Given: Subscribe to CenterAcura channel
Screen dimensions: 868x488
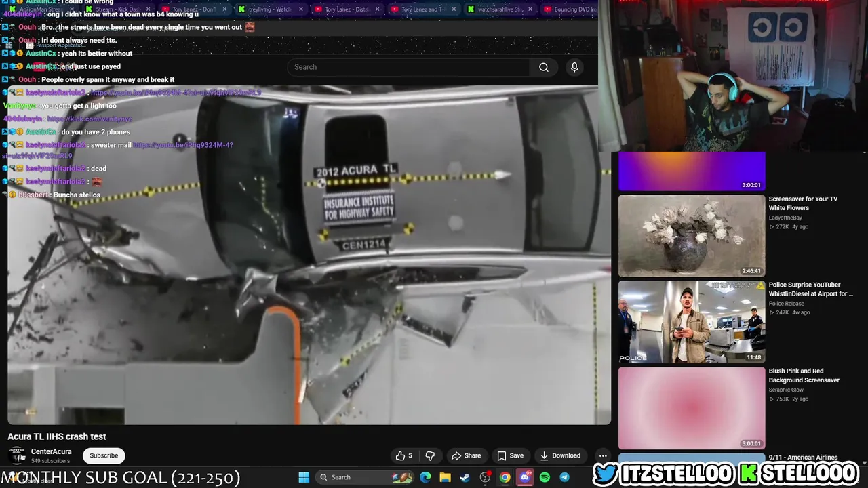Looking at the screenshot, I should (x=104, y=455).
